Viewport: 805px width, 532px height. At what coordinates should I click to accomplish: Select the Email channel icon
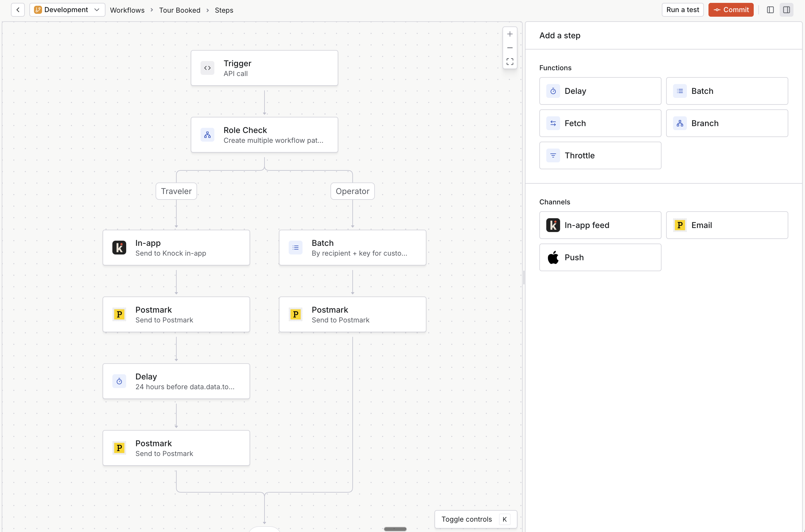tap(679, 225)
